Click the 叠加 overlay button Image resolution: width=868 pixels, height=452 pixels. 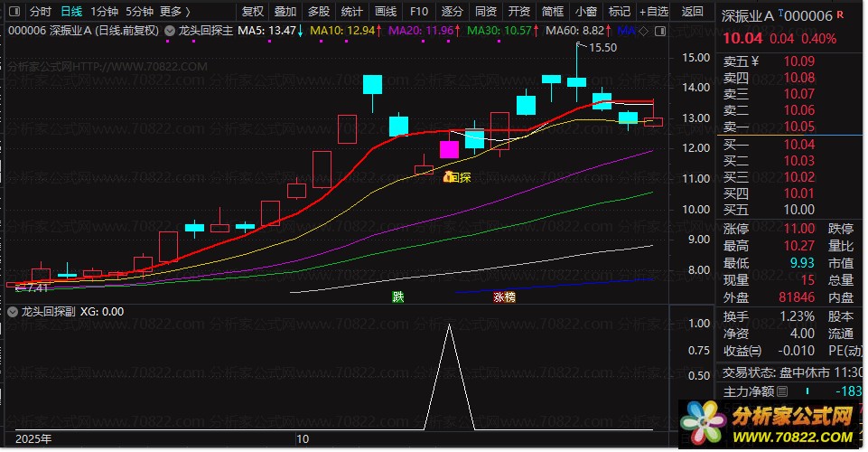(x=285, y=11)
